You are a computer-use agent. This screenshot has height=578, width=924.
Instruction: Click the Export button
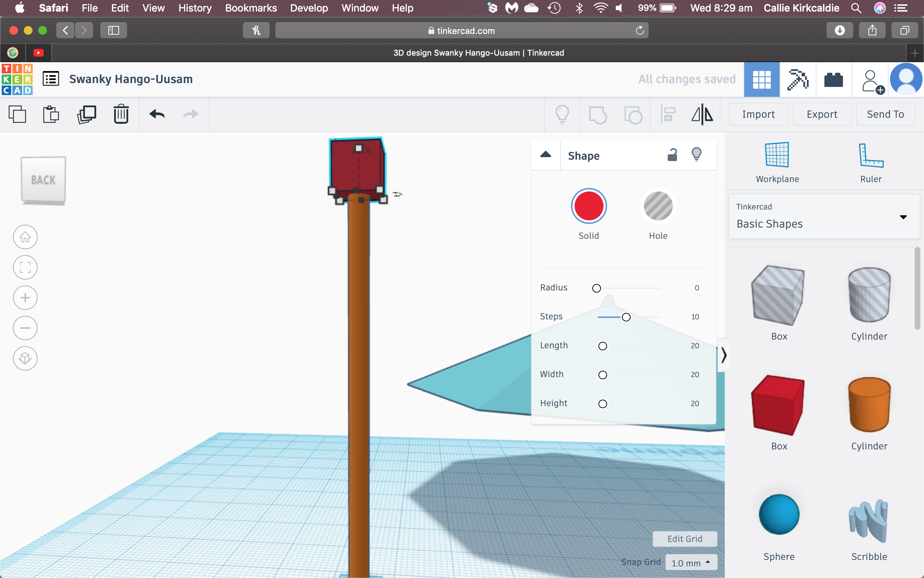[x=821, y=114]
